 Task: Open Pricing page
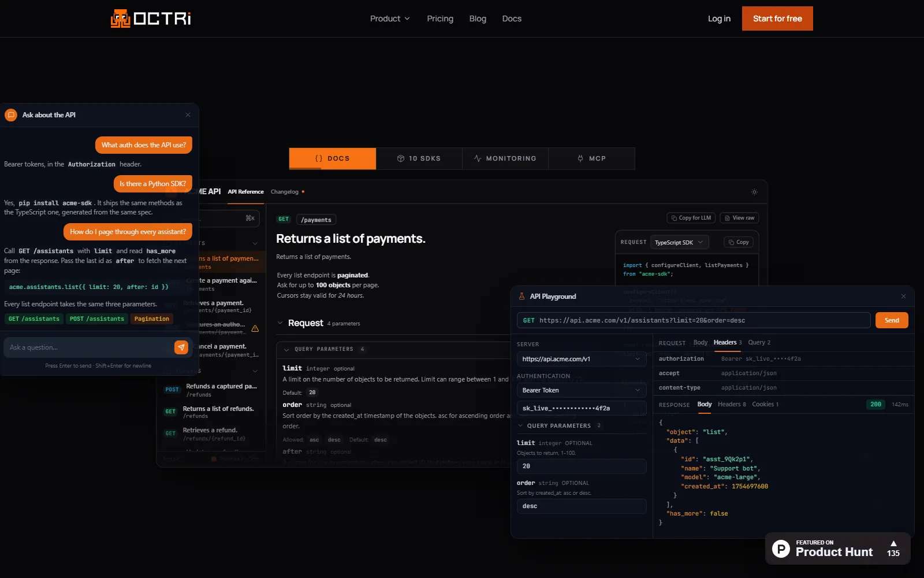(440, 18)
